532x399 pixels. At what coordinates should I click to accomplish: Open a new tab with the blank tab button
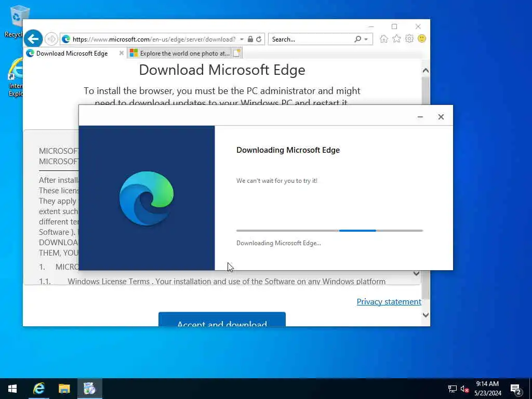point(237,54)
